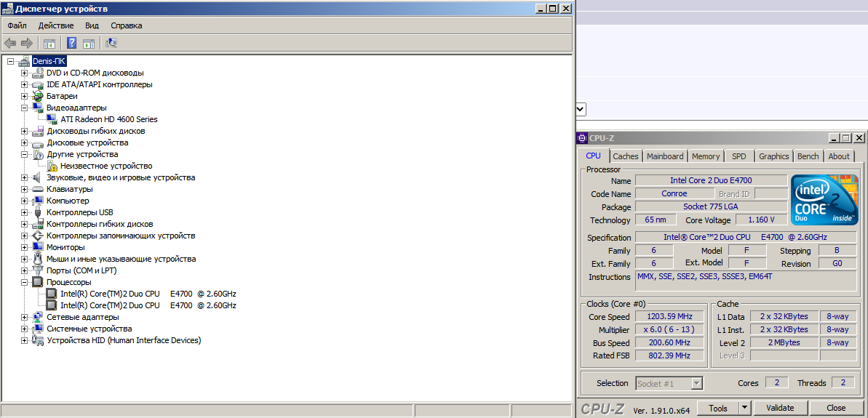Switch to the Mainboard tab
Viewport: 868px width, 418px height.
(x=664, y=156)
